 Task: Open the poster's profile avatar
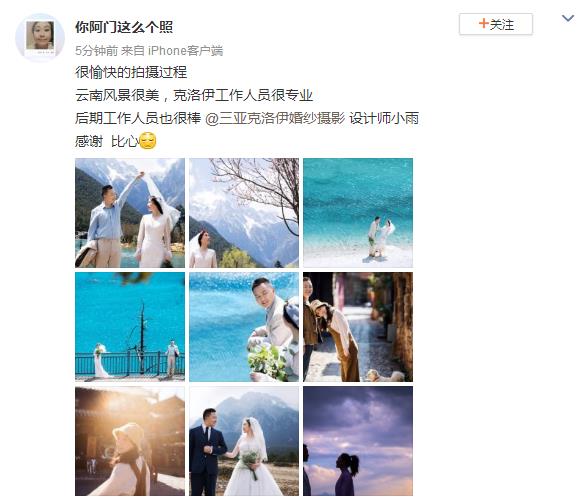coord(40,38)
